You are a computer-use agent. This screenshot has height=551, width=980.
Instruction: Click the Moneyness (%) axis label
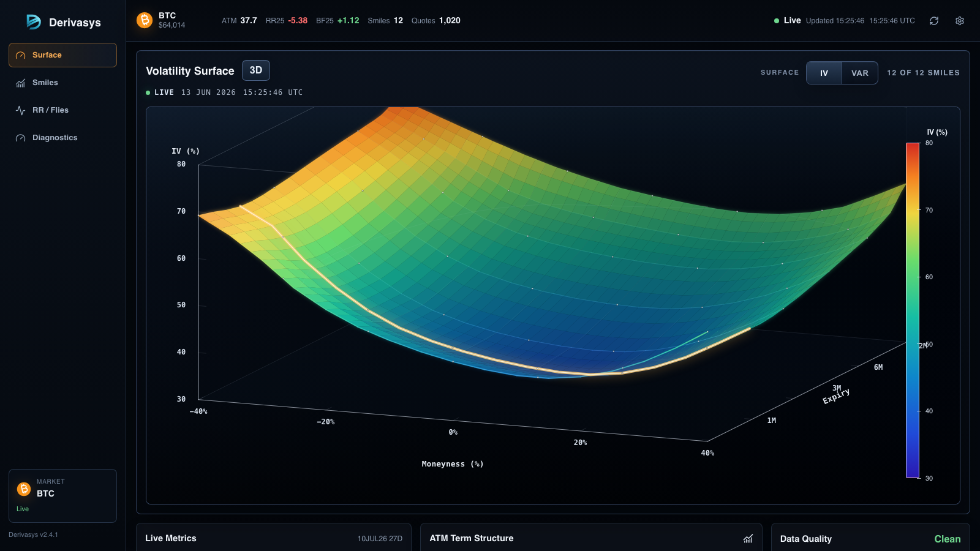coord(453,464)
